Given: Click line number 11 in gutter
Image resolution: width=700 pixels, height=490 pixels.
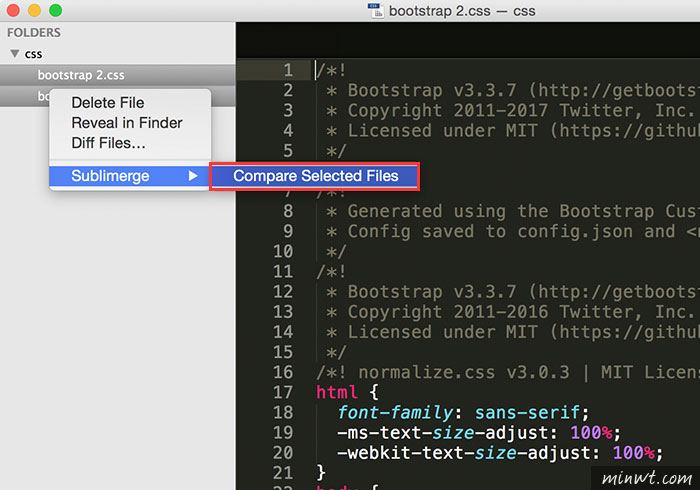Looking at the screenshot, I should coord(283,271).
